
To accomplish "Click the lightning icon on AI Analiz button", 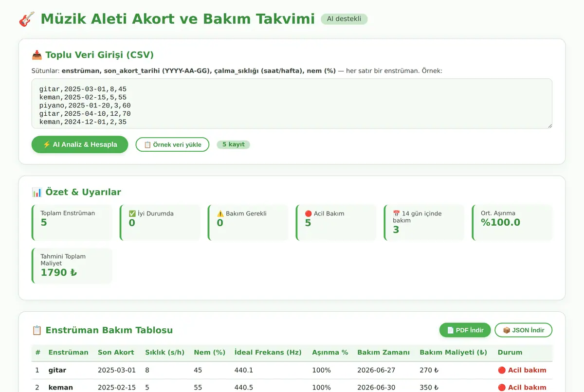I will point(47,144).
